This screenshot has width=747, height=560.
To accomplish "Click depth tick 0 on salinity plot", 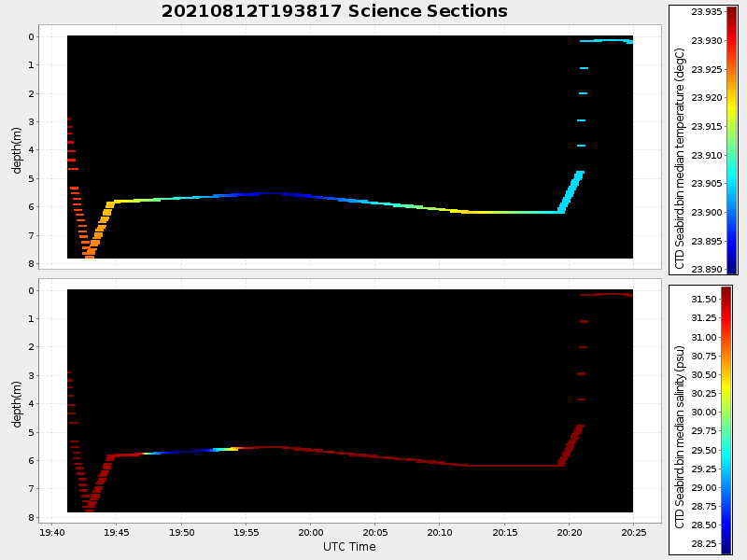I will click(31, 291).
